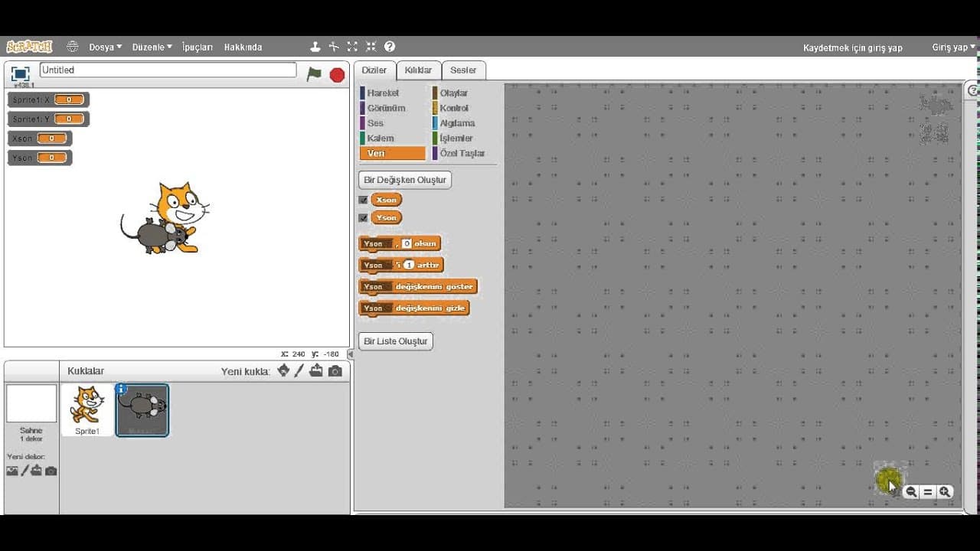Click the Yson variable reporter block
This screenshot has height=551, width=980.
[x=387, y=218]
